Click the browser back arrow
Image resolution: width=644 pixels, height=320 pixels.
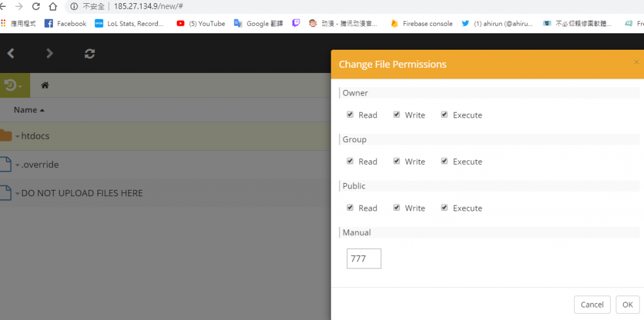click(x=3, y=6)
